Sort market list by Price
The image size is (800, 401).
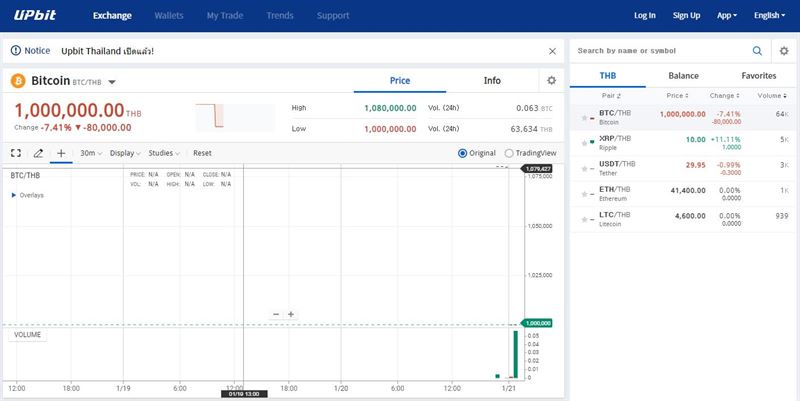click(x=677, y=95)
